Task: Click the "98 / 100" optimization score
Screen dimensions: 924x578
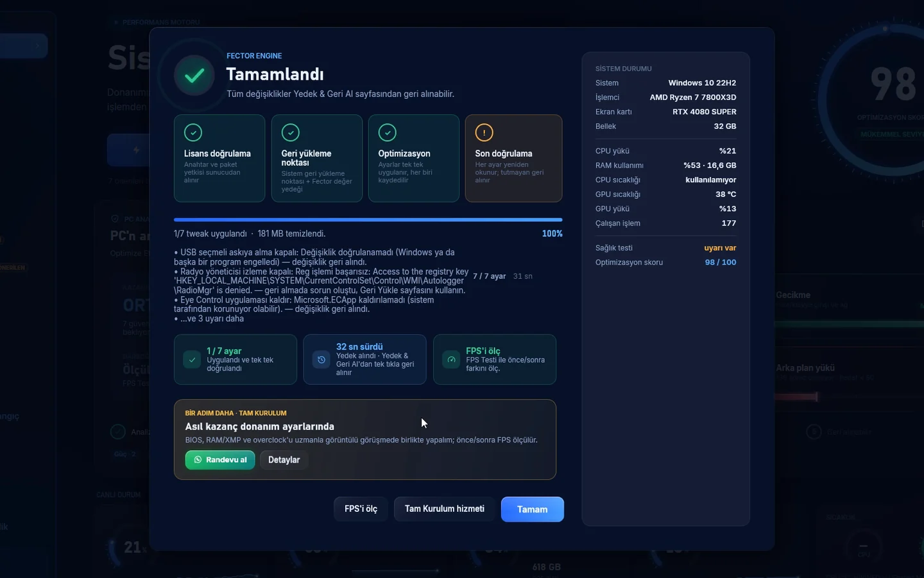Action: [x=721, y=263]
